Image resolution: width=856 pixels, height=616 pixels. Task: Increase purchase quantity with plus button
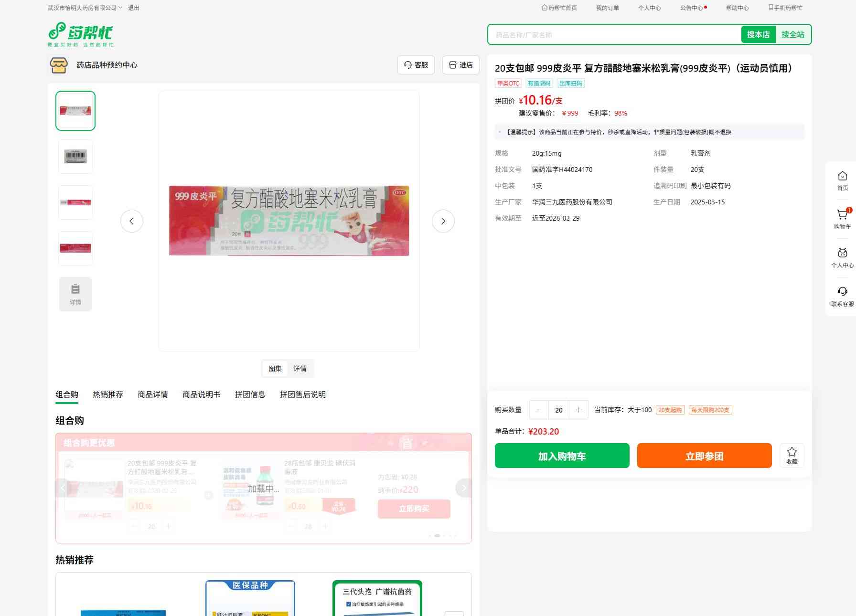click(578, 410)
